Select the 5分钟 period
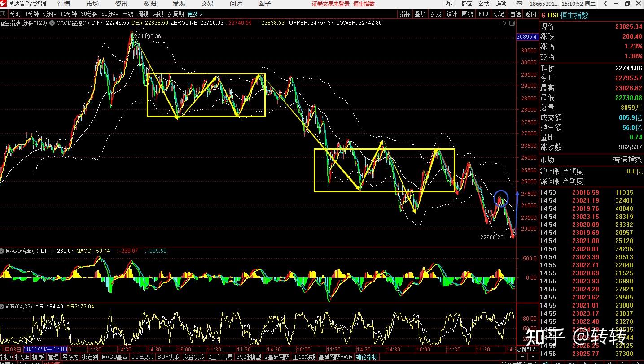Image resolution: width=644 pixels, height=364 pixels. [x=49, y=14]
